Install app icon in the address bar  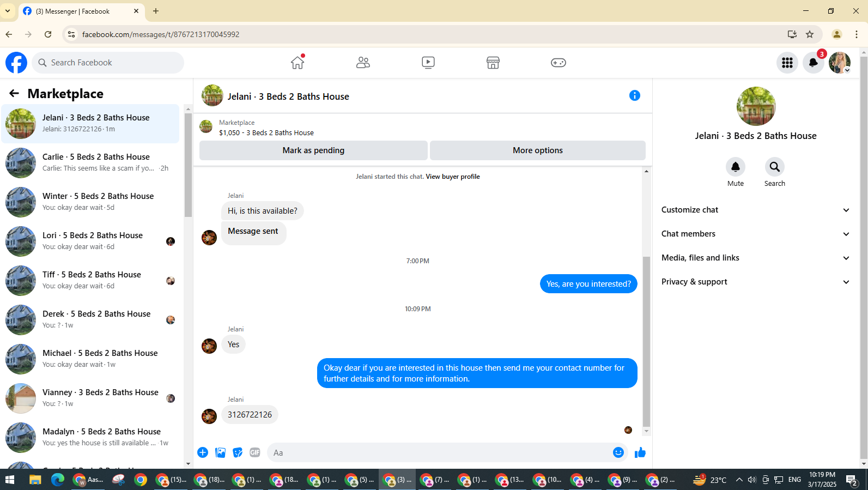792,34
